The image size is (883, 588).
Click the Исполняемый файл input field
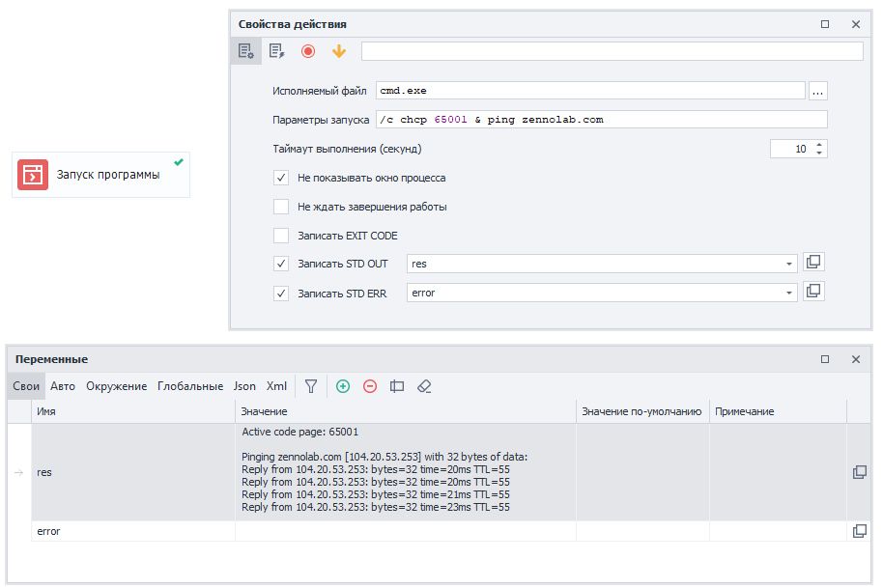[x=590, y=91]
